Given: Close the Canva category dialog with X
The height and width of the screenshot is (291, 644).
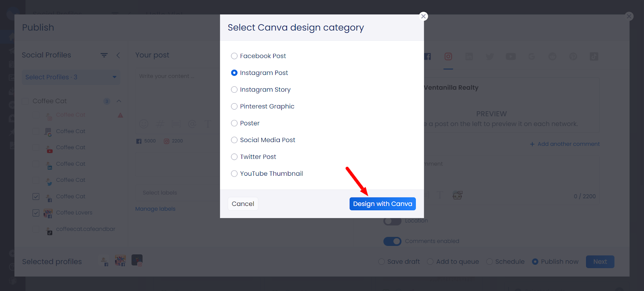Looking at the screenshot, I should point(423,16).
